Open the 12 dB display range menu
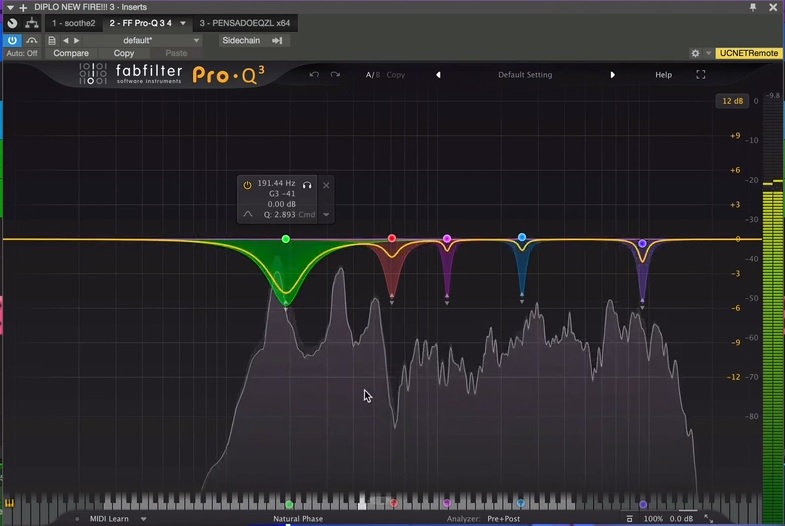Image resolution: width=785 pixels, height=526 pixels. click(732, 101)
